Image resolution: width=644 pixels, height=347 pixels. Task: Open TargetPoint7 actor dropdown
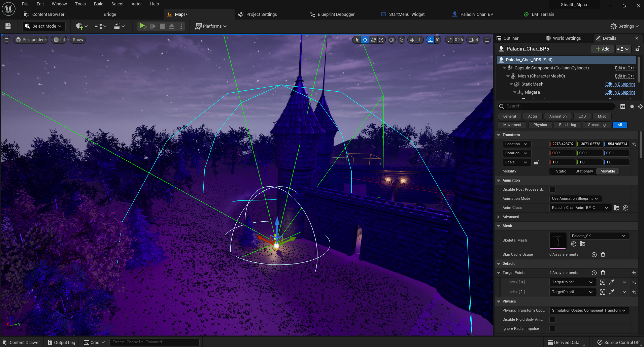[x=573, y=282]
